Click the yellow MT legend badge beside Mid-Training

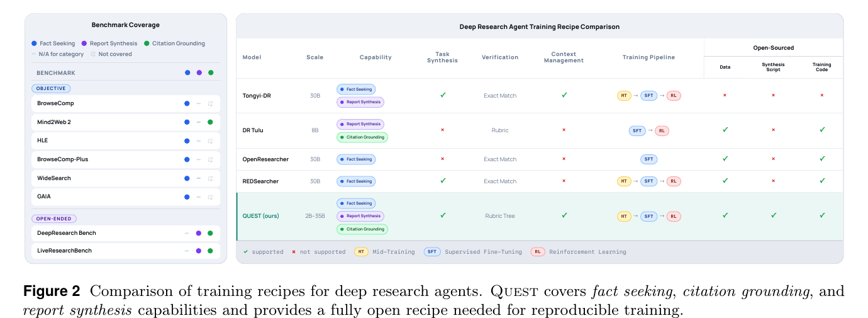[x=362, y=252]
